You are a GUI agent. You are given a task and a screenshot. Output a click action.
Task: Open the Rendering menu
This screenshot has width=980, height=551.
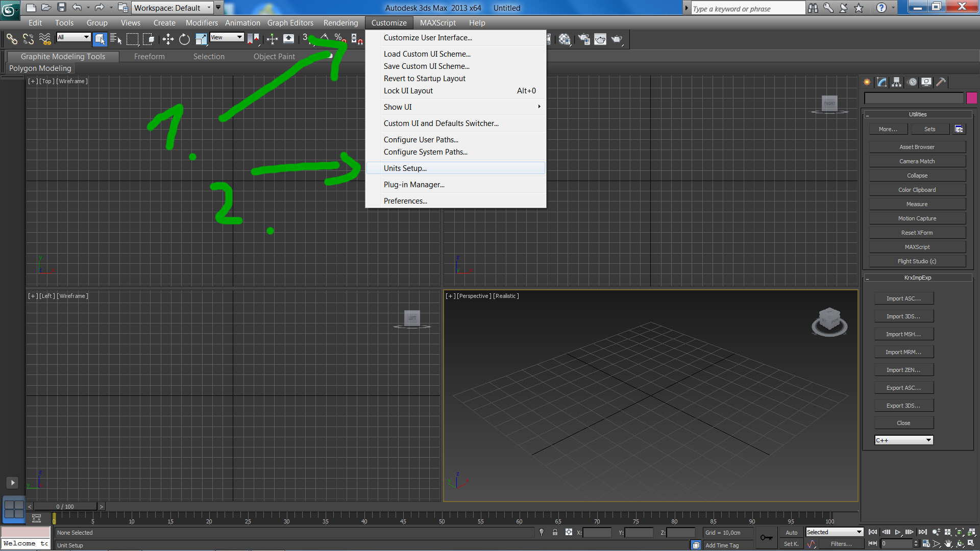click(340, 22)
